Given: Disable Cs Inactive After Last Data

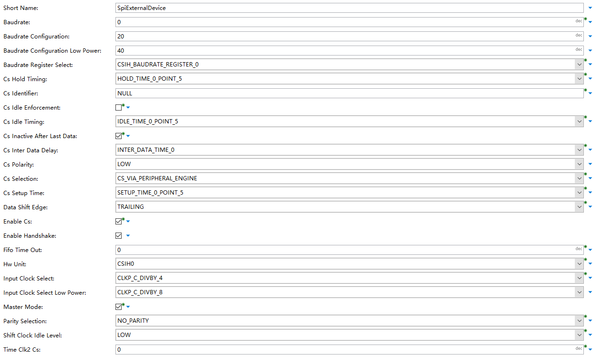Looking at the screenshot, I should click(117, 136).
